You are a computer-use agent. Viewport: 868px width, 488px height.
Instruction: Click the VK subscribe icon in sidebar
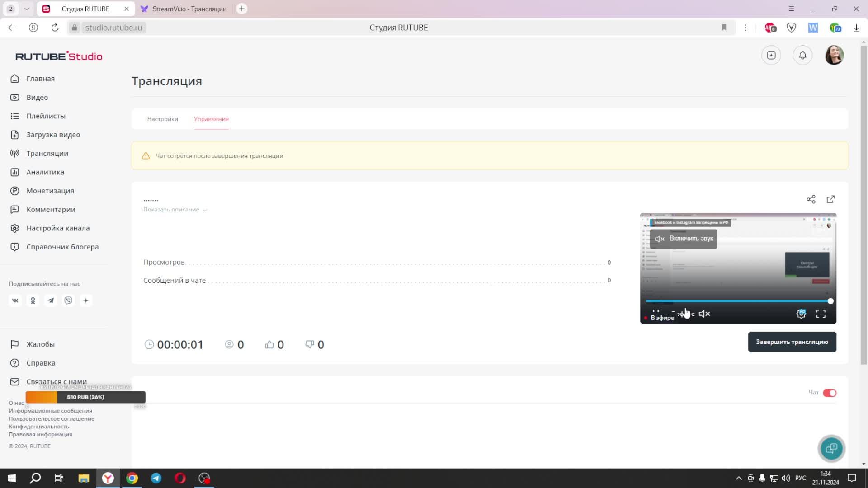coord(15,300)
